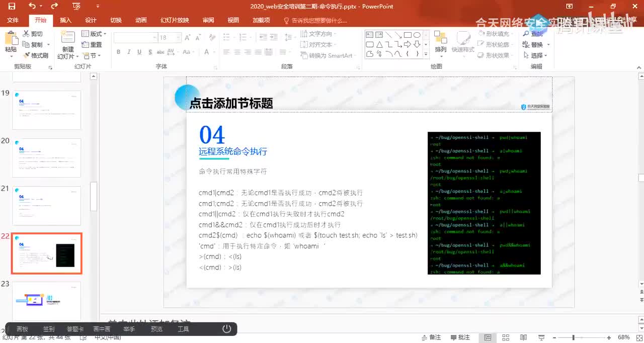
Task: Open Select (选择) dropdown
Action: click(x=536, y=56)
